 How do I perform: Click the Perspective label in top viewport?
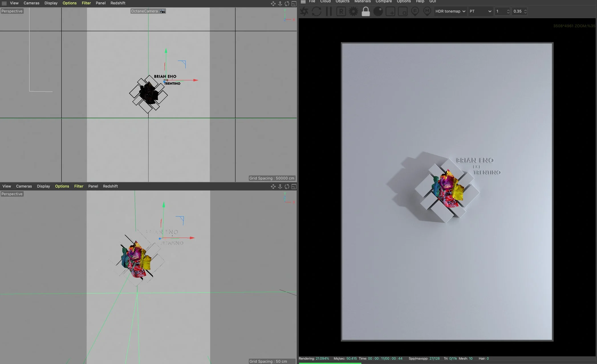click(12, 11)
